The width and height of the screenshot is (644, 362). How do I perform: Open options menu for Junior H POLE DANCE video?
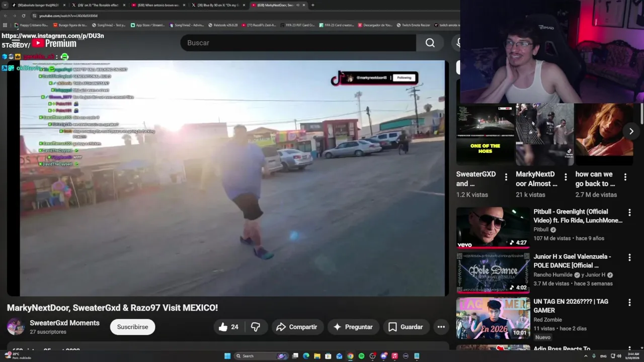(629, 257)
